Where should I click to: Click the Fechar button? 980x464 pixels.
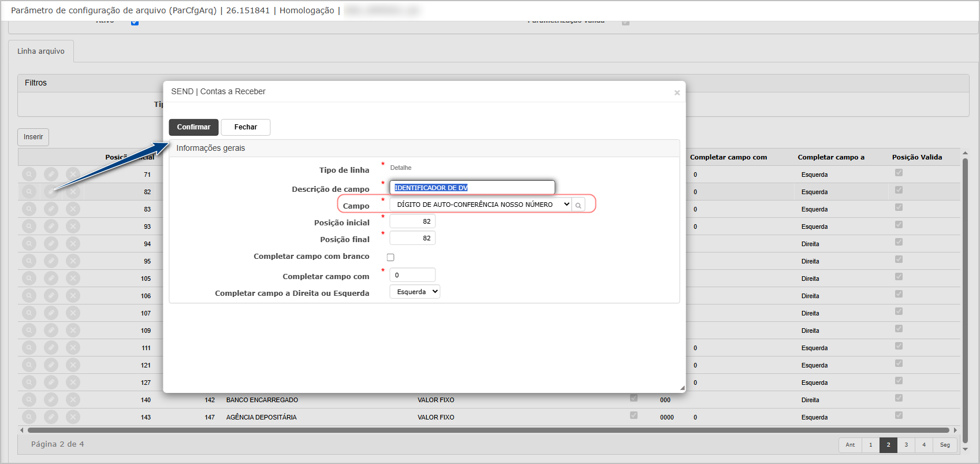(245, 127)
